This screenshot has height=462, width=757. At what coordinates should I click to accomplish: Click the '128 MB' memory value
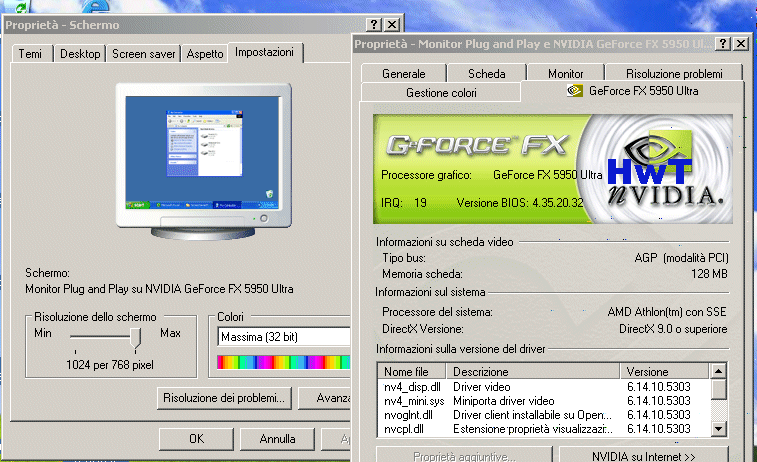point(709,274)
